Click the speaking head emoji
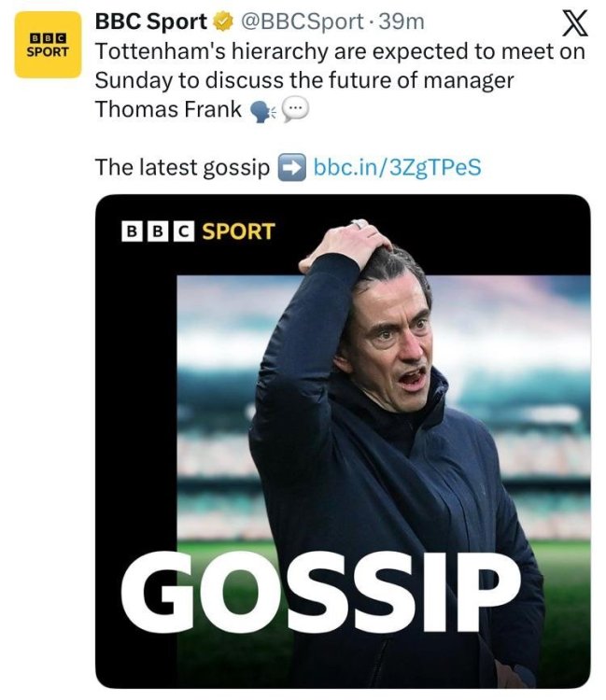 [261, 110]
